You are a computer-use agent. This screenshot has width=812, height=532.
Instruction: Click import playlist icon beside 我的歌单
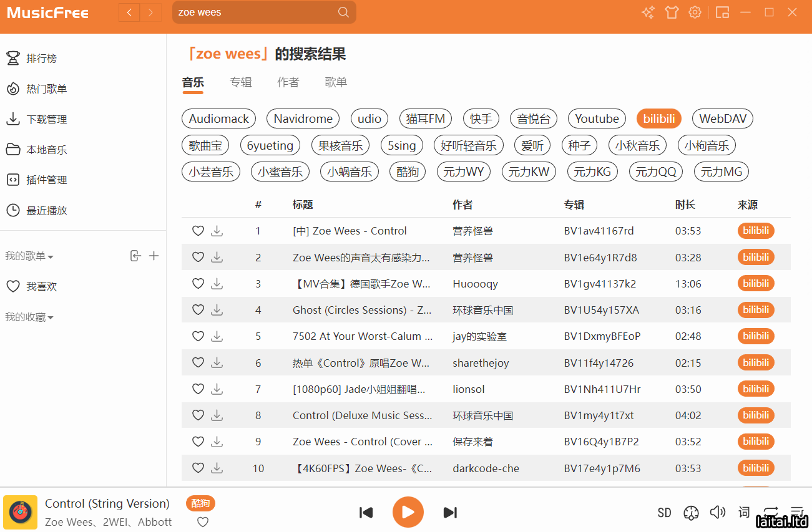click(135, 256)
